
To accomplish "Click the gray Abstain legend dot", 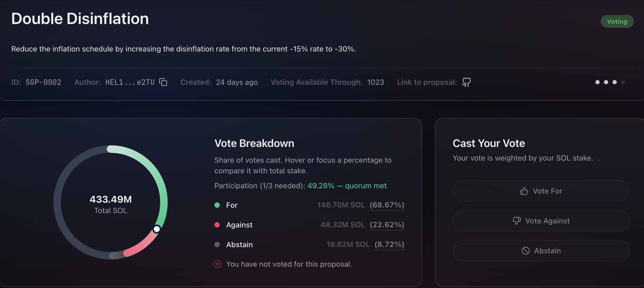I will (x=217, y=245).
